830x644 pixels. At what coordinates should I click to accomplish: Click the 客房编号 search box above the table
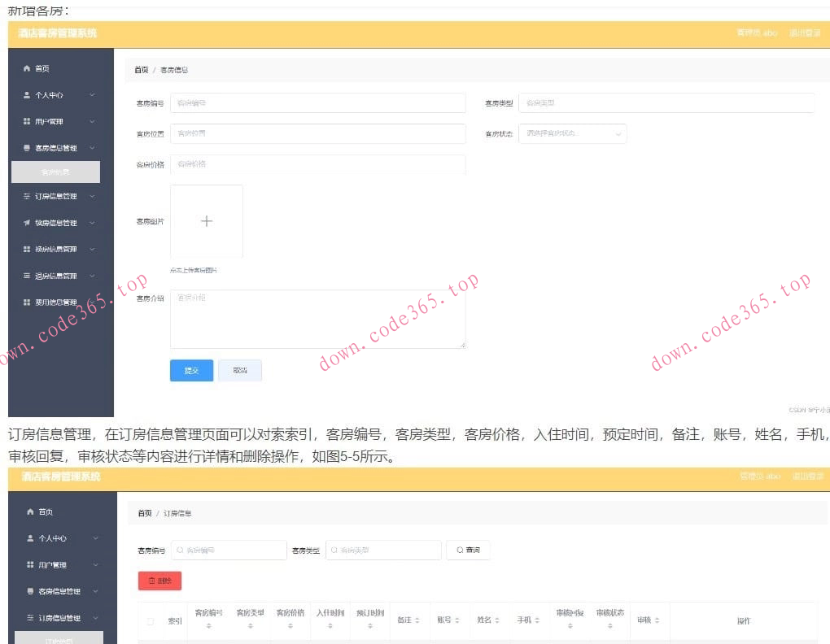coord(229,550)
